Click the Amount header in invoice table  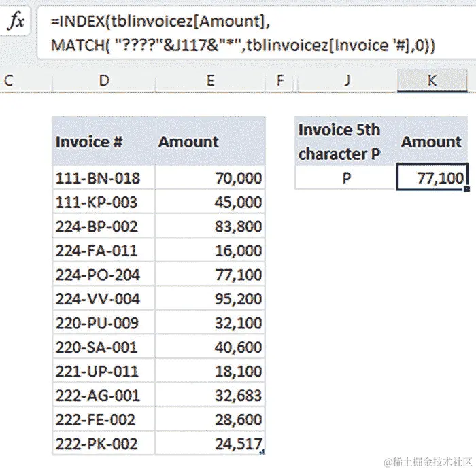click(x=210, y=141)
